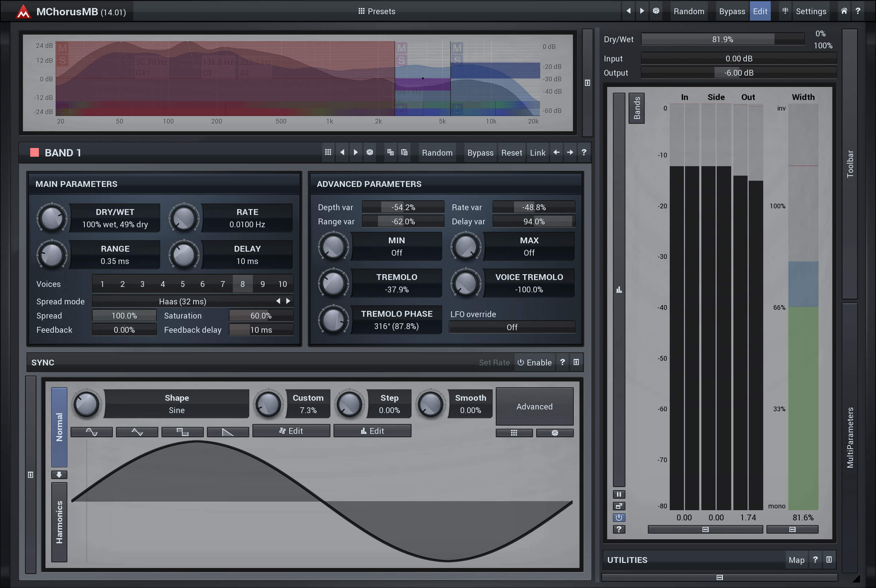Load next global preset arrow
This screenshot has width=876, height=588.
coord(642,11)
